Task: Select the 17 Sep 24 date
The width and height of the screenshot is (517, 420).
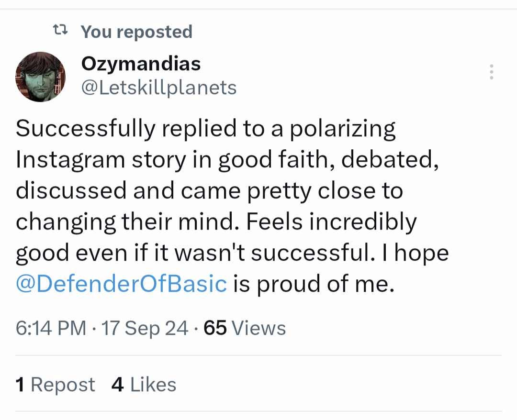Action: pyautogui.click(x=146, y=329)
